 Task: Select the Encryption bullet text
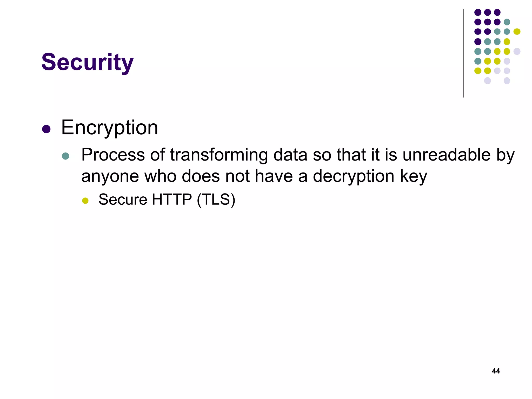coord(110,128)
